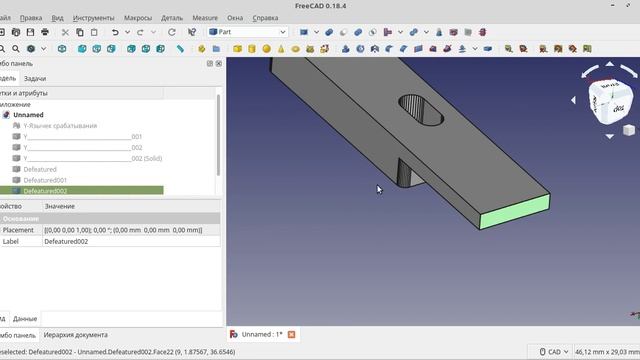Image resolution: width=640 pixels, height=360 pixels.
Task: Select the Mirror tool
Action: pos(375,49)
